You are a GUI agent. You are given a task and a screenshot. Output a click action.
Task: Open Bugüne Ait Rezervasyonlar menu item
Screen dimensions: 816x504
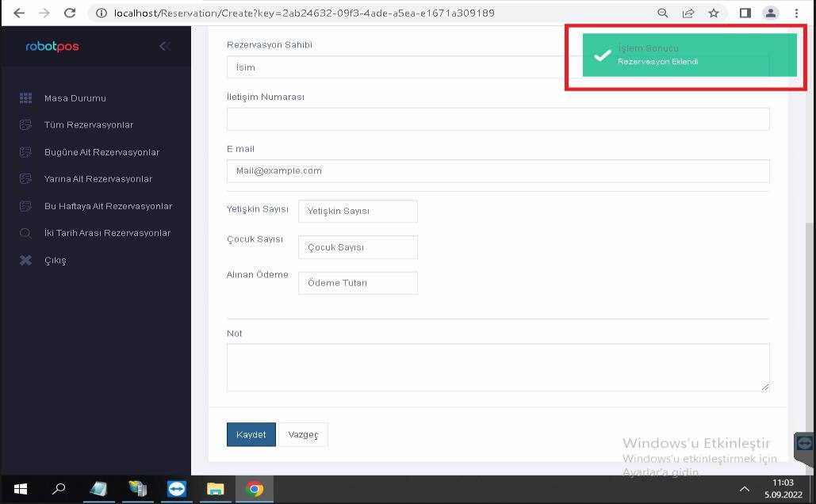pyautogui.click(x=102, y=152)
